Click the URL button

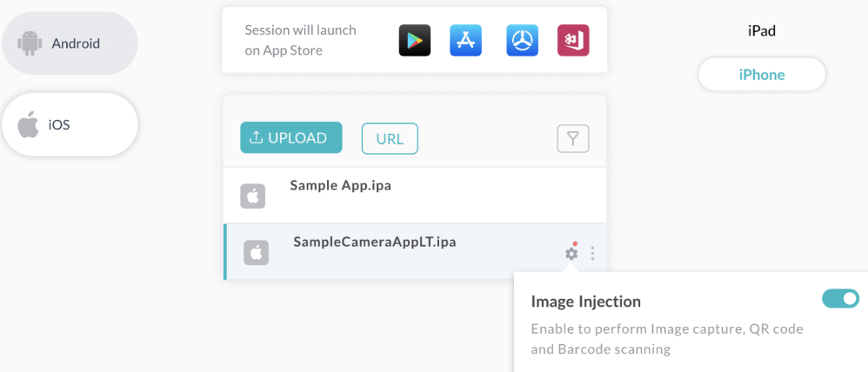390,138
